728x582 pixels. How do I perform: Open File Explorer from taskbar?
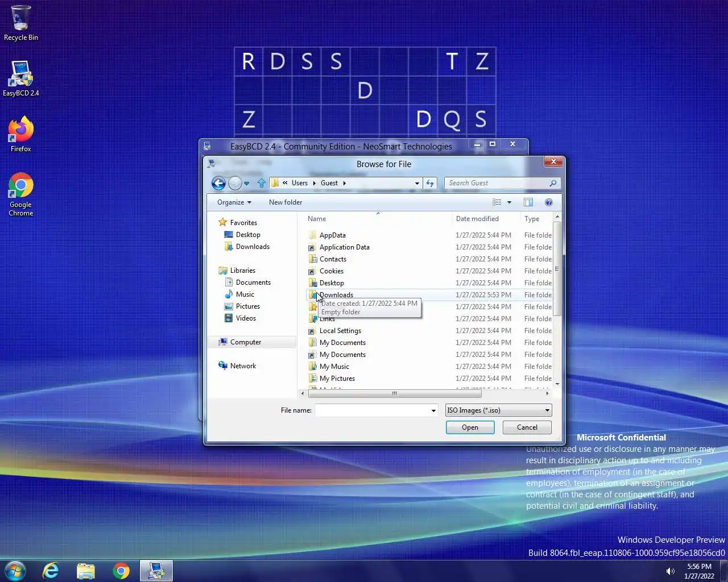(86, 571)
